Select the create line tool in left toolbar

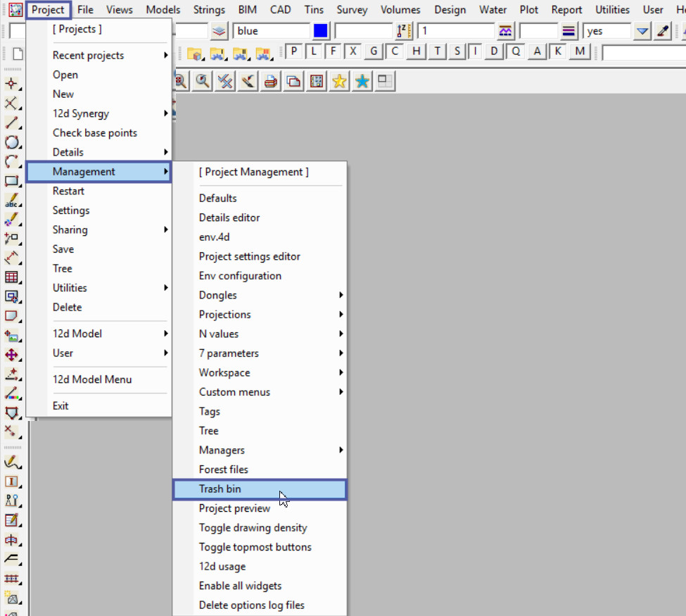(11, 123)
